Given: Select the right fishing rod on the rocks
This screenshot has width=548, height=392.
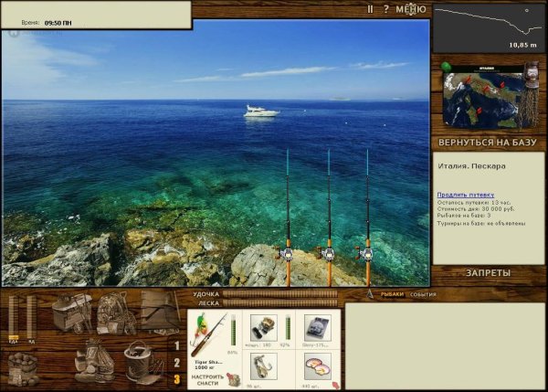Looking at the screenshot, I should click(x=367, y=217).
